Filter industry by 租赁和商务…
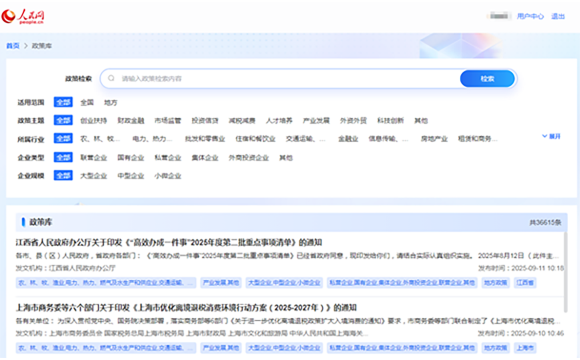This screenshot has height=360, width=580. [478, 139]
